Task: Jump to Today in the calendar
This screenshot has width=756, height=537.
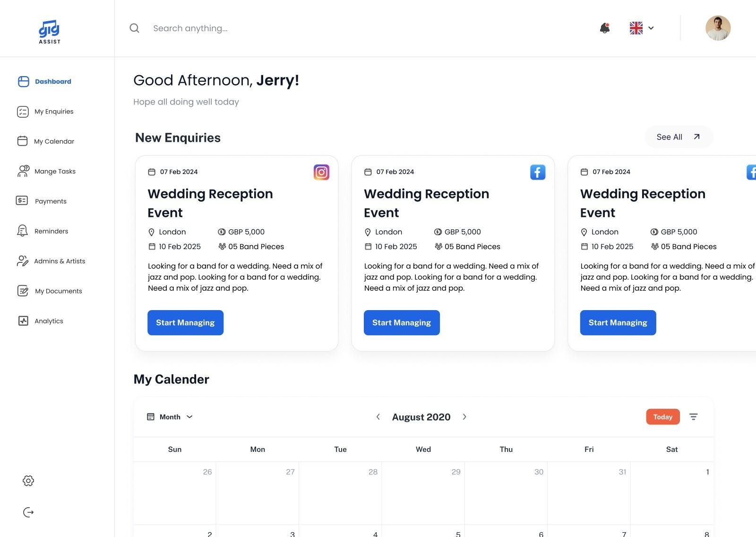Action: (x=663, y=417)
